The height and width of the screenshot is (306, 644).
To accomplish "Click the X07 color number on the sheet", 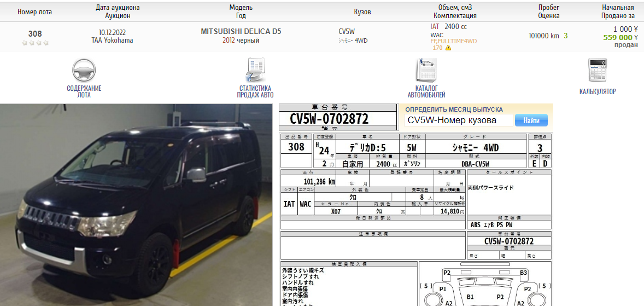I will coord(336,211).
